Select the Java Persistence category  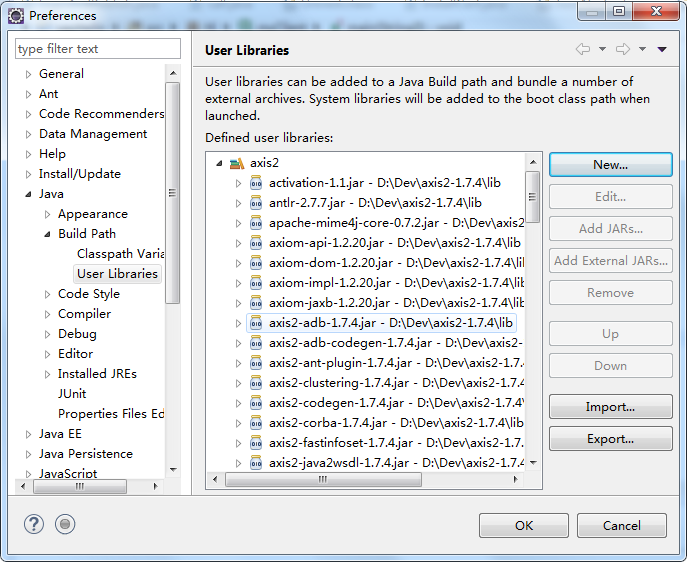click(86, 454)
